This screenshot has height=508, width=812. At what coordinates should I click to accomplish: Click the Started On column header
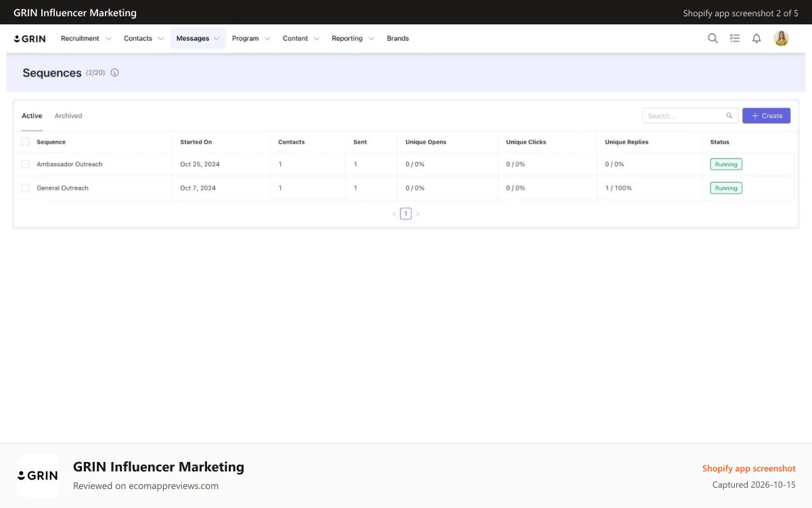click(196, 142)
